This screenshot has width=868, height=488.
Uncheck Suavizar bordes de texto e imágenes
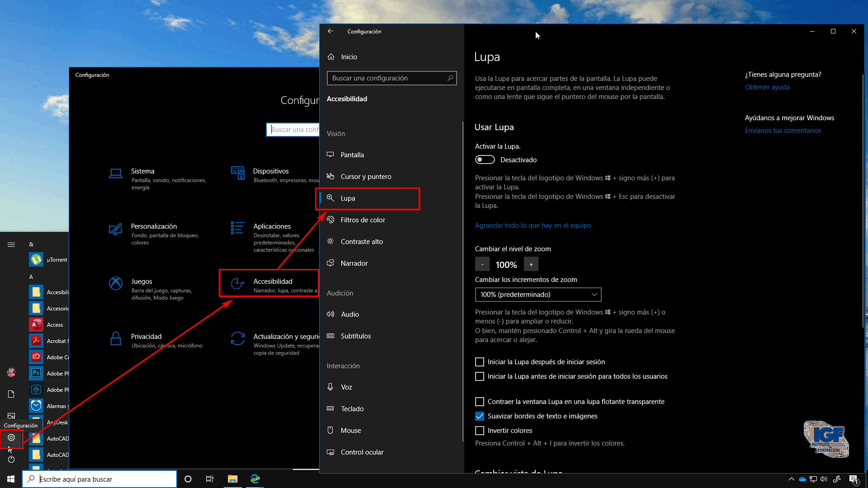click(480, 416)
